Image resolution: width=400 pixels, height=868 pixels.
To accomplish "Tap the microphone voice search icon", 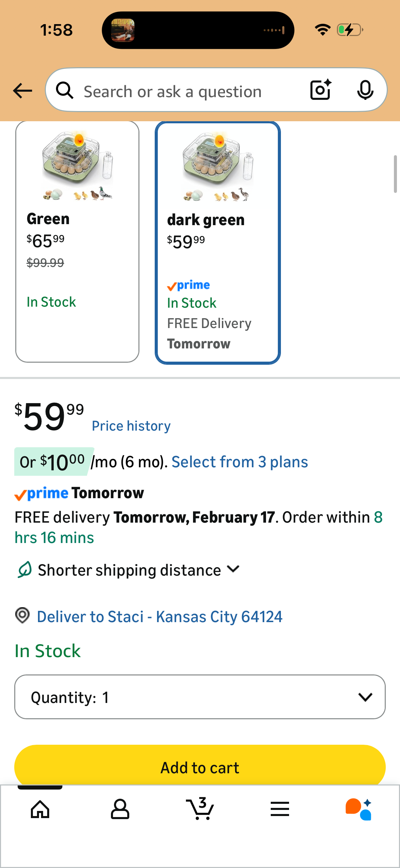I will [365, 90].
